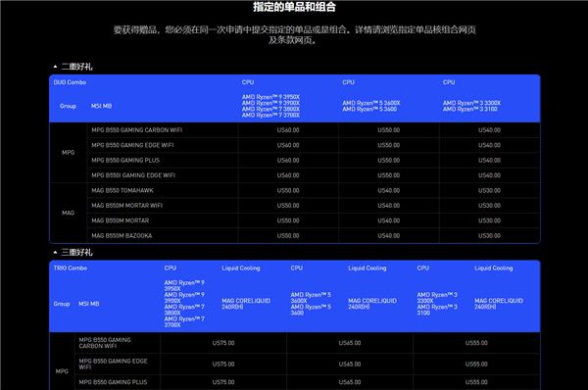Click MSI MB header in the DUO table
588x390 pixels.
101,106
